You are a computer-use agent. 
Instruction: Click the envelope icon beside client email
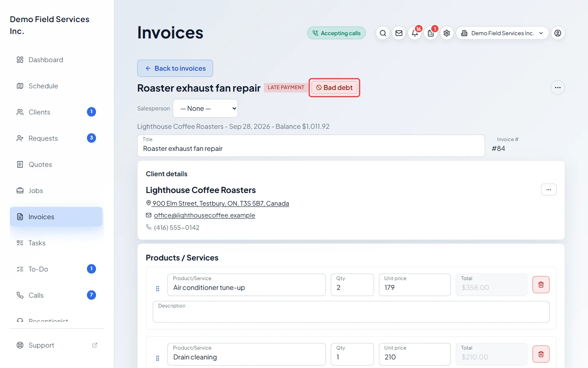pyautogui.click(x=149, y=215)
